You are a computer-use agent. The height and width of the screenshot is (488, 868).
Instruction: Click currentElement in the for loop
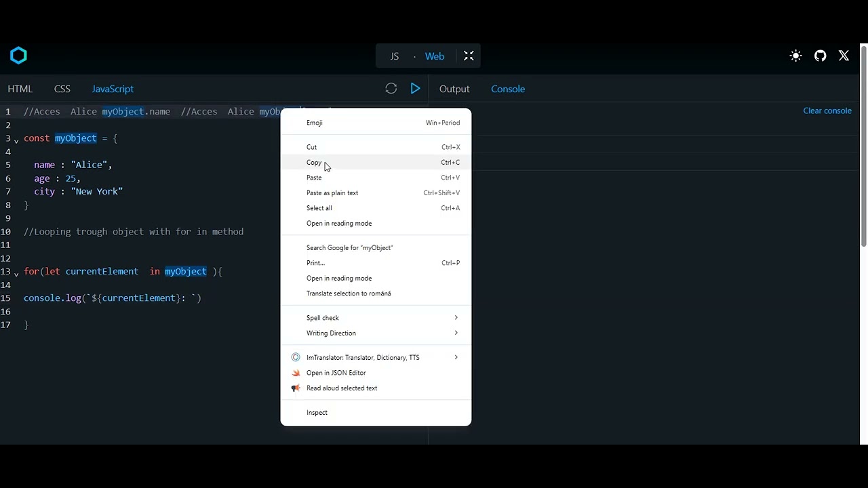tap(102, 271)
